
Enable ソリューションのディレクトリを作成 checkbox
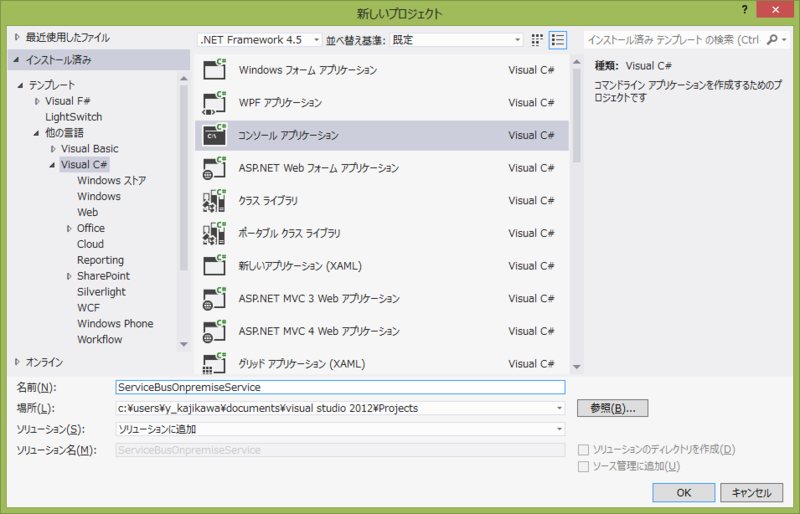[x=583, y=450]
